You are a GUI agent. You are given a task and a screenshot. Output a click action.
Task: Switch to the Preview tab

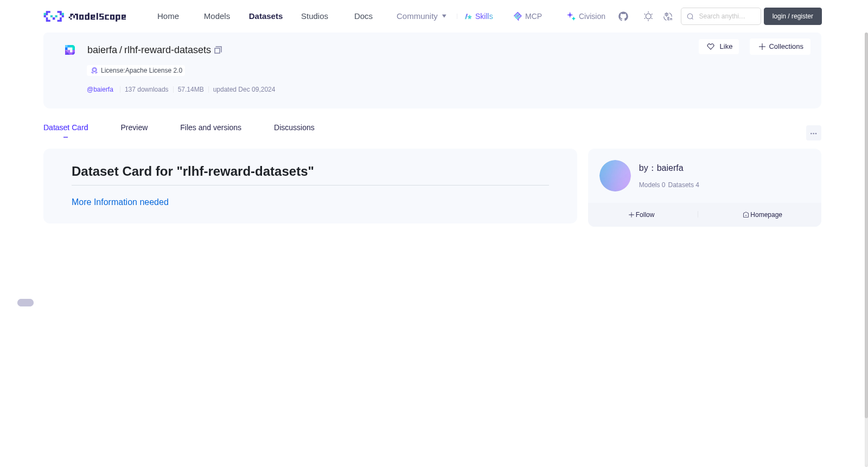pos(134,127)
